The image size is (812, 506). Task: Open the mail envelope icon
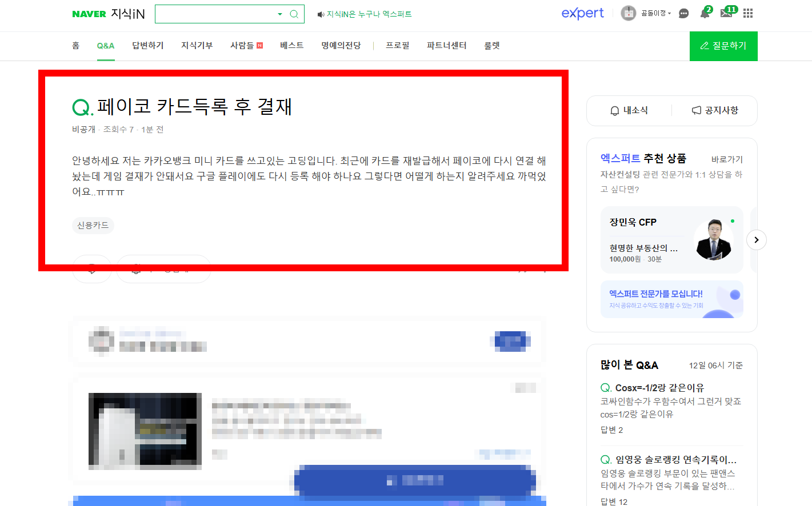(x=726, y=13)
